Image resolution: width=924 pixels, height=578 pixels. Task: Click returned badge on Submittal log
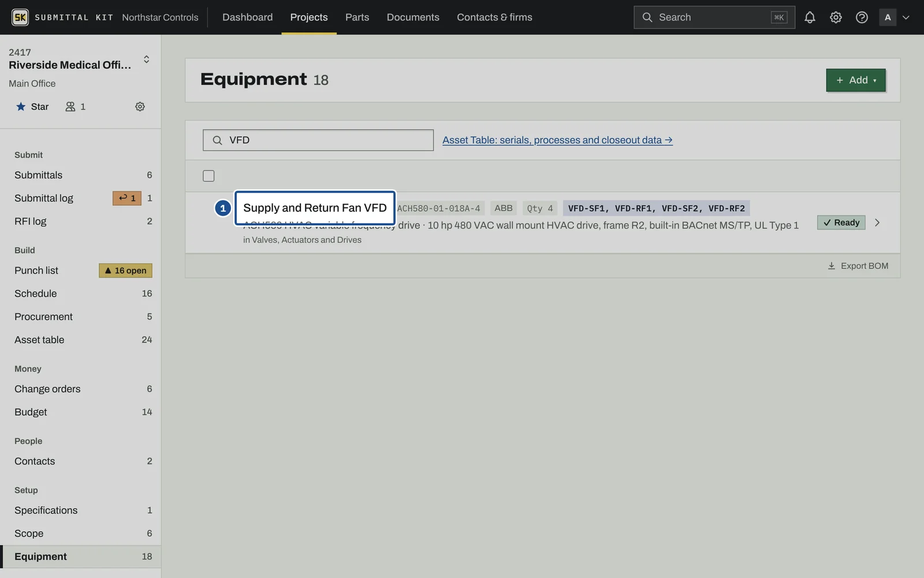(x=127, y=198)
